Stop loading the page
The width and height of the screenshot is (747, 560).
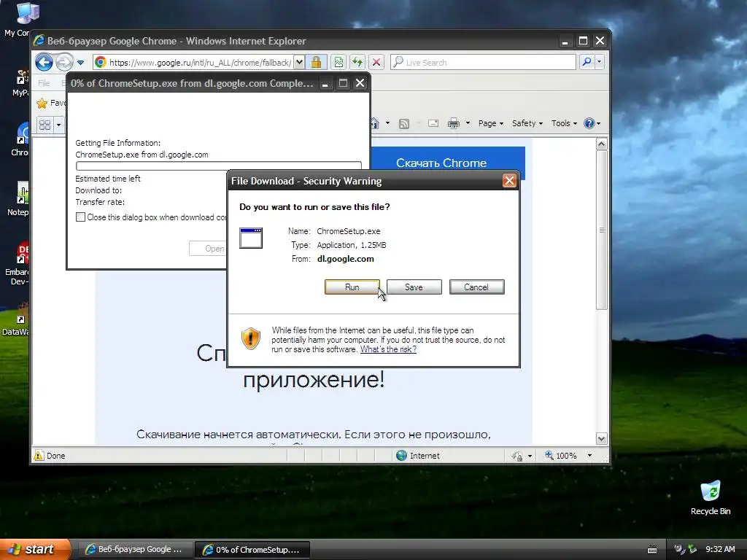376,62
